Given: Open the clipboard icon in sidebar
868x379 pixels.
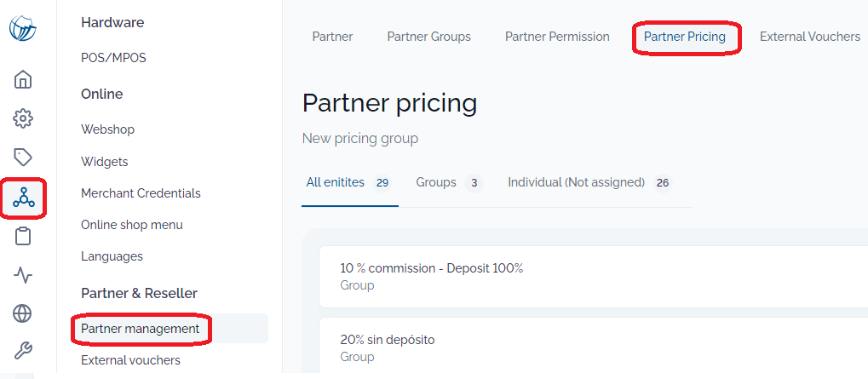Looking at the screenshot, I should 23,236.
